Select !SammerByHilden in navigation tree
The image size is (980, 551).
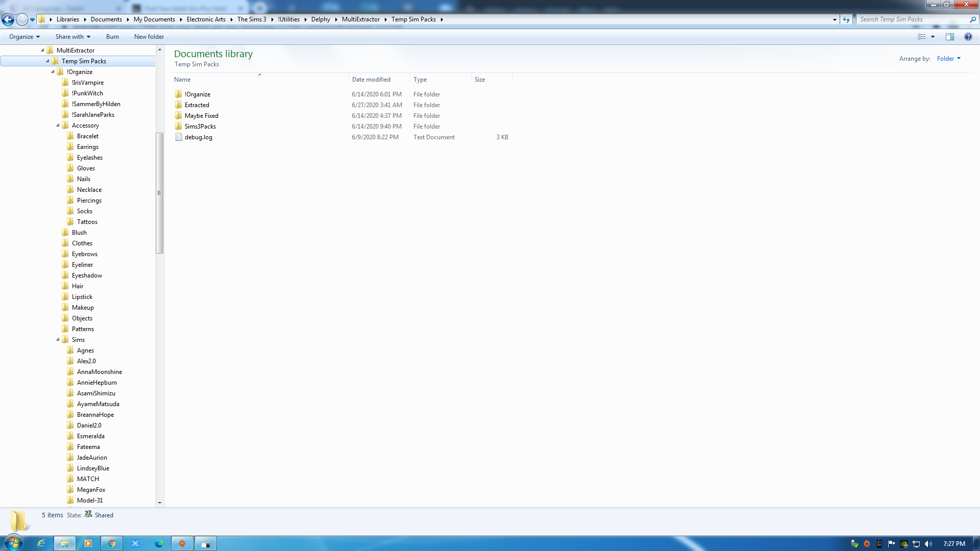(x=96, y=104)
